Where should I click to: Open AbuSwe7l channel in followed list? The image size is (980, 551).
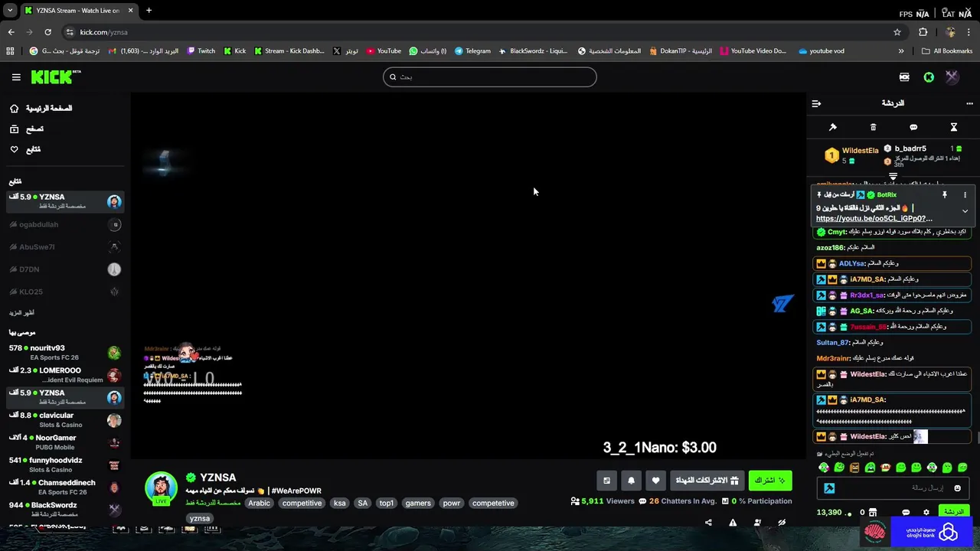[x=65, y=247]
